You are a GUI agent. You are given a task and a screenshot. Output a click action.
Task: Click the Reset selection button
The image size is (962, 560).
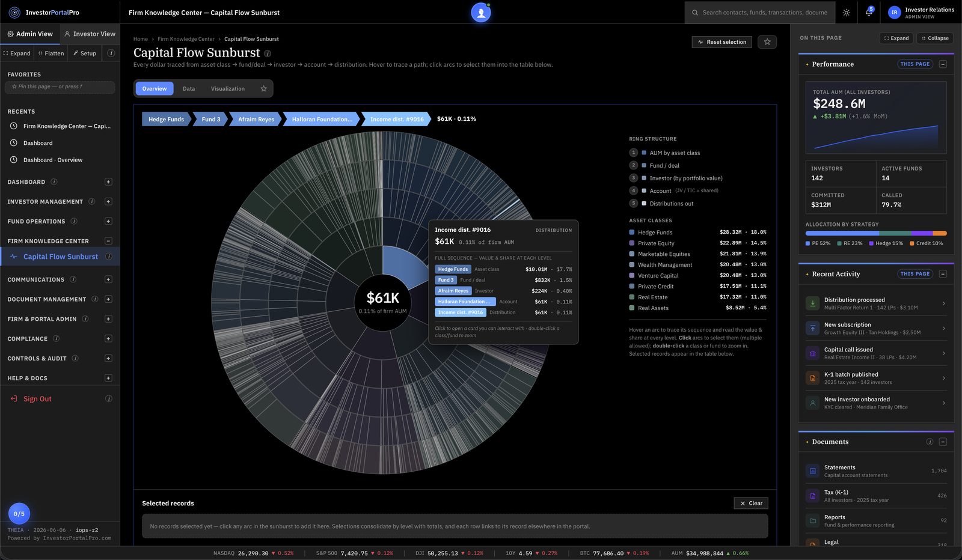point(721,41)
